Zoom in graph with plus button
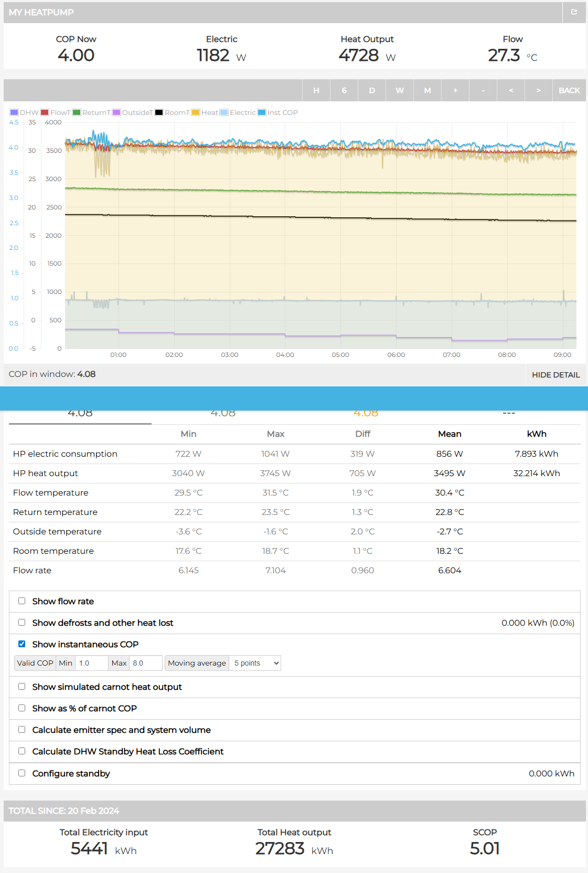The image size is (588, 873). point(455,90)
